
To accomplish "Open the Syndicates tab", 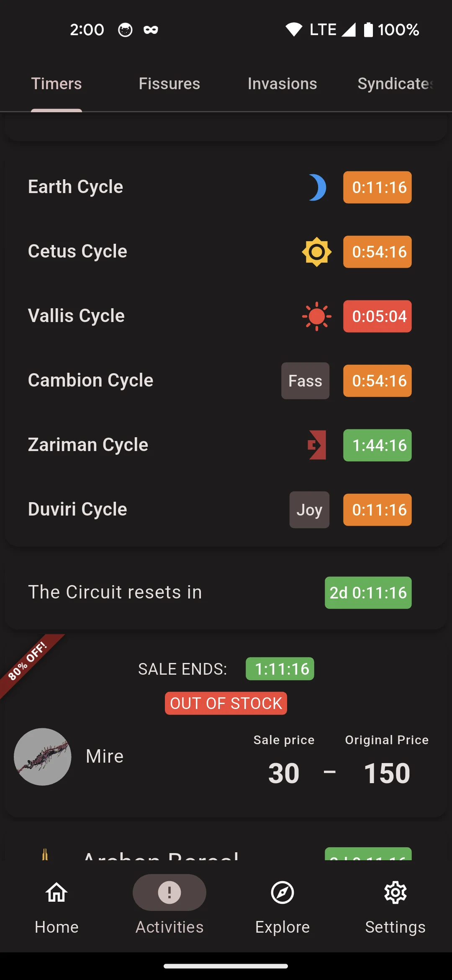I will tap(396, 84).
